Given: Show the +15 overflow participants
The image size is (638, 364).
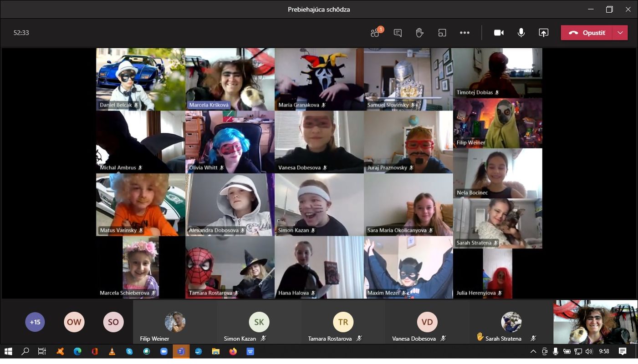Looking at the screenshot, I should click(35, 322).
